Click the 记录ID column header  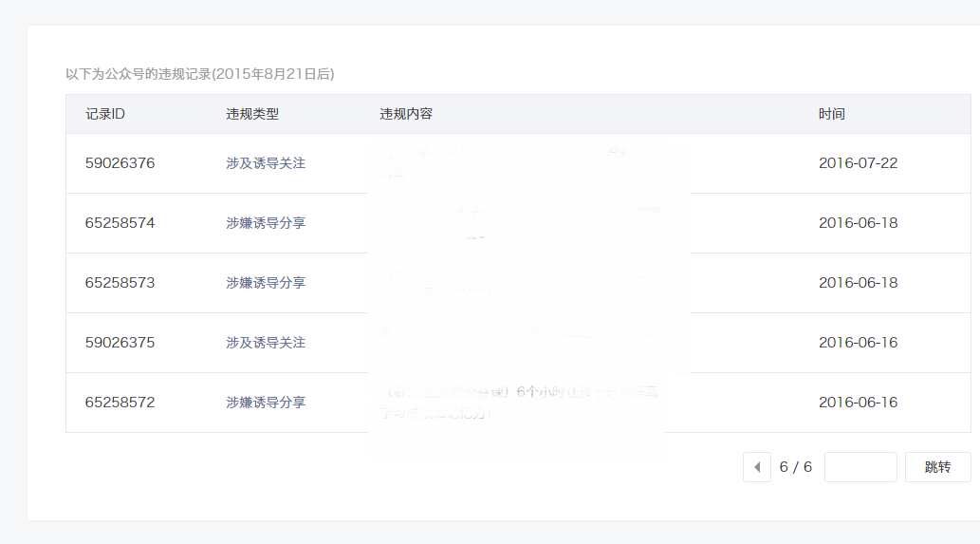(x=105, y=114)
